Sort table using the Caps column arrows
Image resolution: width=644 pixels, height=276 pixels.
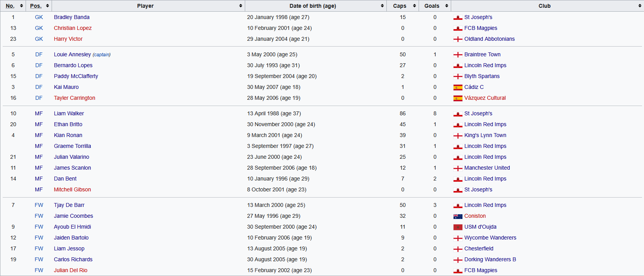(414, 6)
